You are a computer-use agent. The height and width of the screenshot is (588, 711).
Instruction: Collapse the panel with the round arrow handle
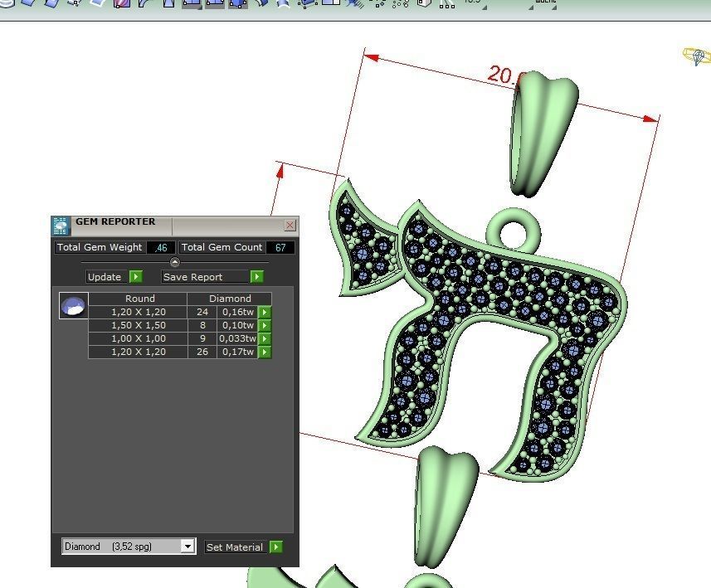(x=174, y=262)
